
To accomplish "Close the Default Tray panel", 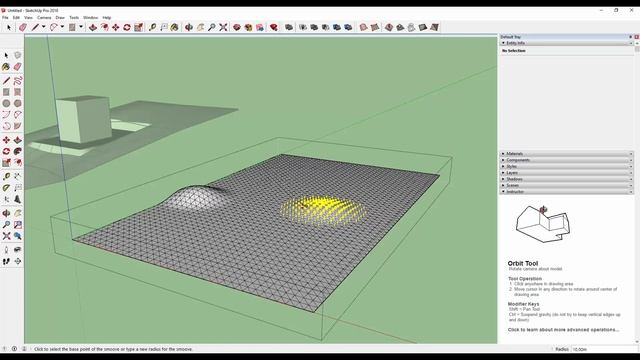I will tap(636, 37).
